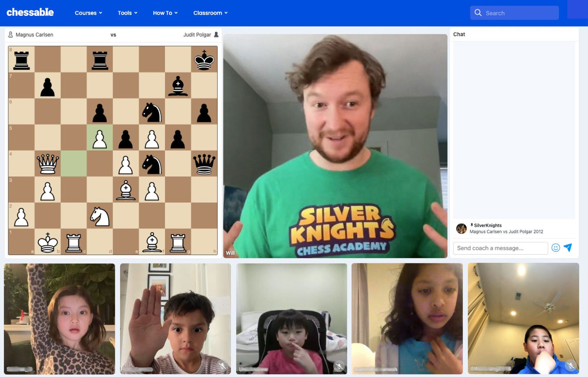Screen dimensions: 588x377
Task: Select the white queen on b4
Action: (x=48, y=163)
